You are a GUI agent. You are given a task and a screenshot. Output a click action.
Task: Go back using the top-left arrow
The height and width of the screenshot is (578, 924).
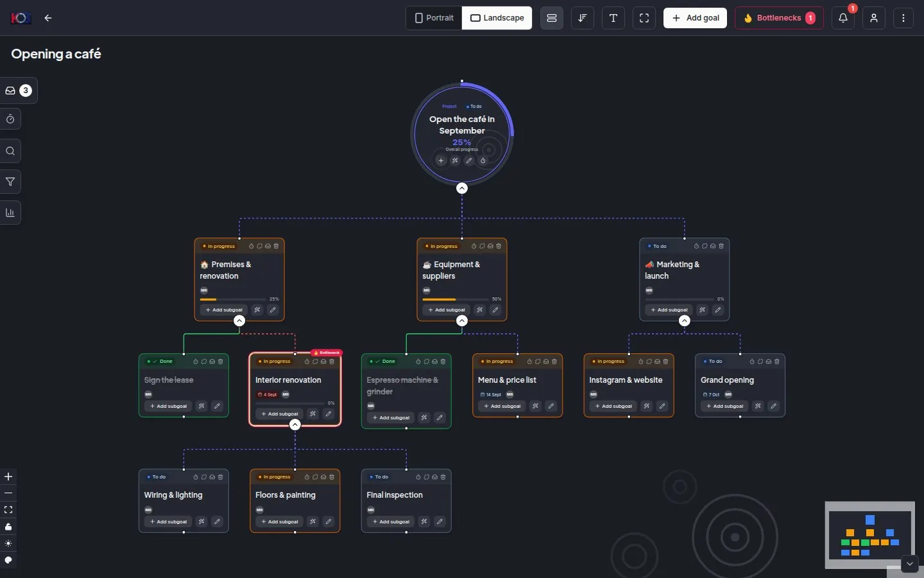(x=48, y=18)
